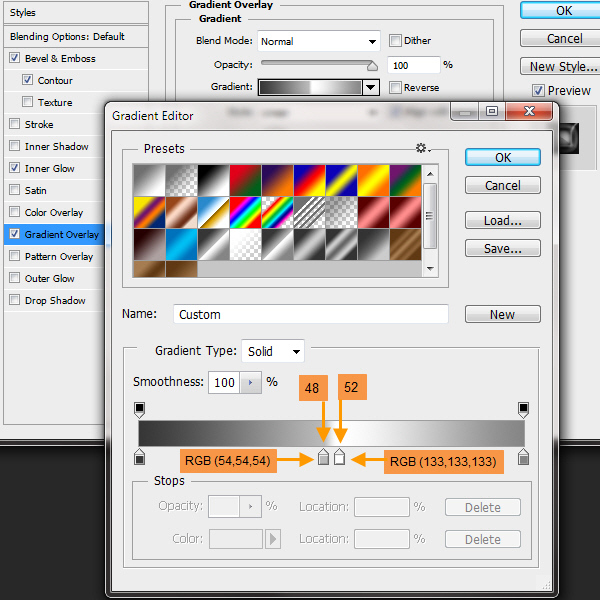Select the left black opacity stop
The width and height of the screenshot is (600, 600).
[139, 409]
